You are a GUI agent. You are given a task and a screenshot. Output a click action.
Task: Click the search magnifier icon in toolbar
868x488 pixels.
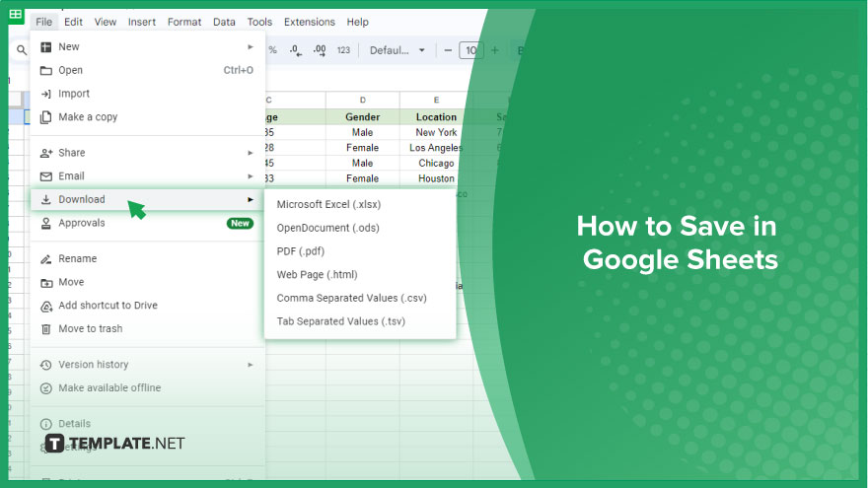(x=21, y=50)
